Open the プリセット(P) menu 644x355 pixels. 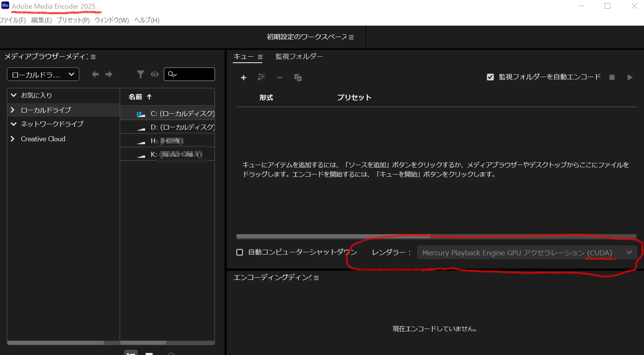[73, 20]
